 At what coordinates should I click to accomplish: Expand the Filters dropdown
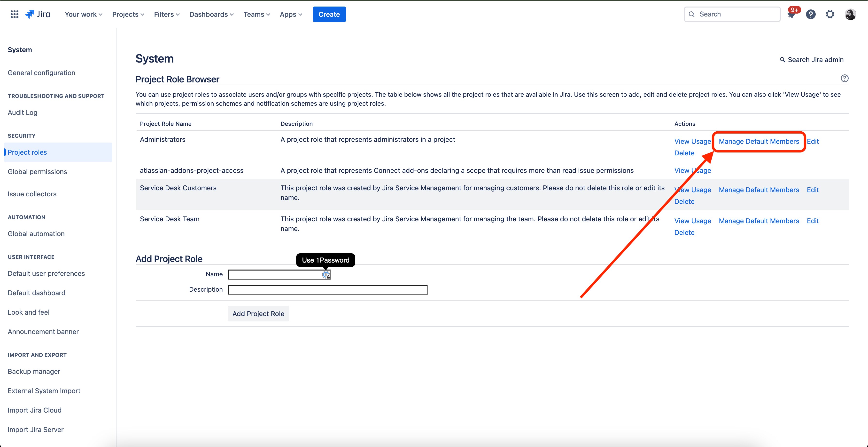coord(167,14)
